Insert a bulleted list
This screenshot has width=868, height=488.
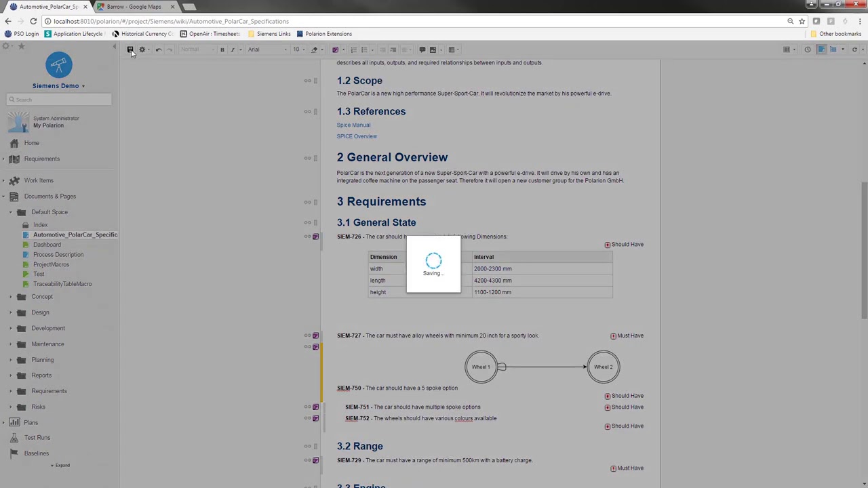(x=364, y=49)
